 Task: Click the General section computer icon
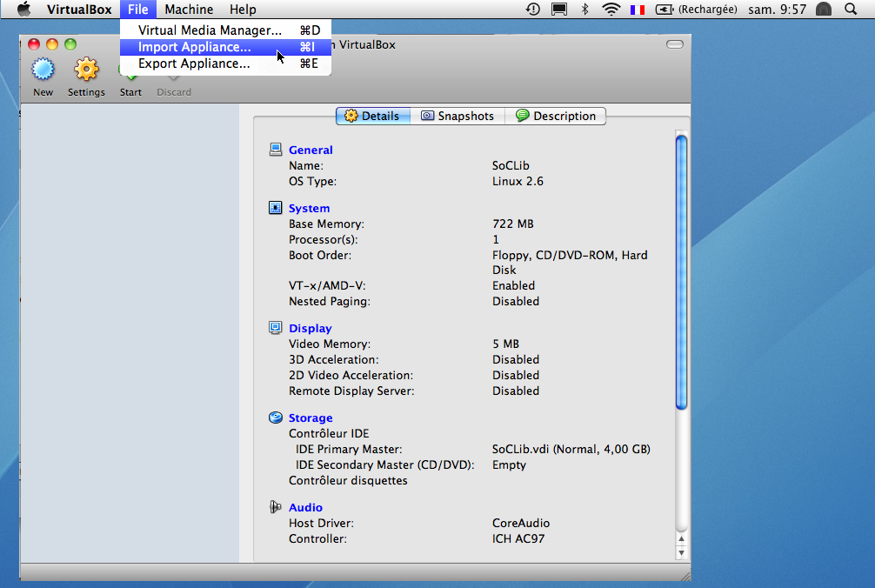coord(276,150)
